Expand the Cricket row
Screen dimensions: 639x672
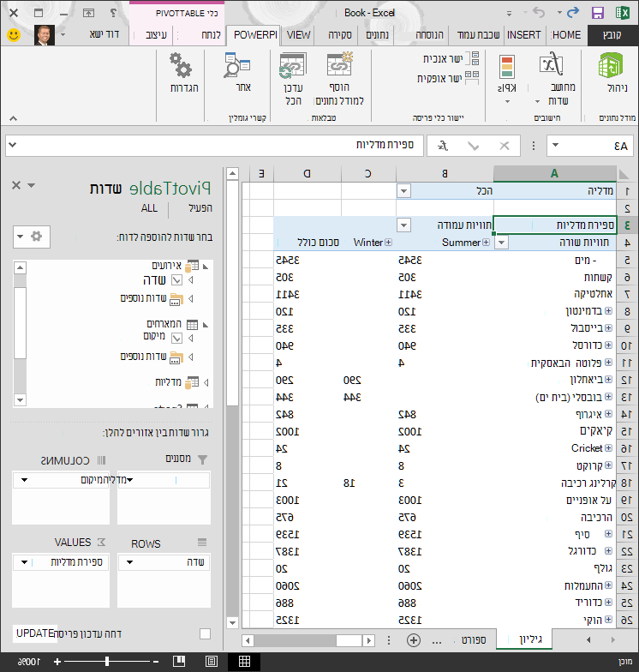click(x=608, y=447)
